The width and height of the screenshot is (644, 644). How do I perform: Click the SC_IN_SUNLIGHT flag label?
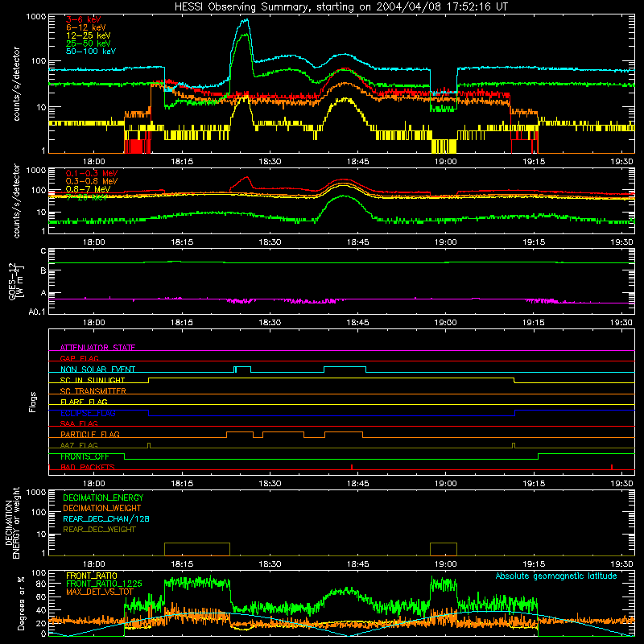pyautogui.click(x=93, y=380)
